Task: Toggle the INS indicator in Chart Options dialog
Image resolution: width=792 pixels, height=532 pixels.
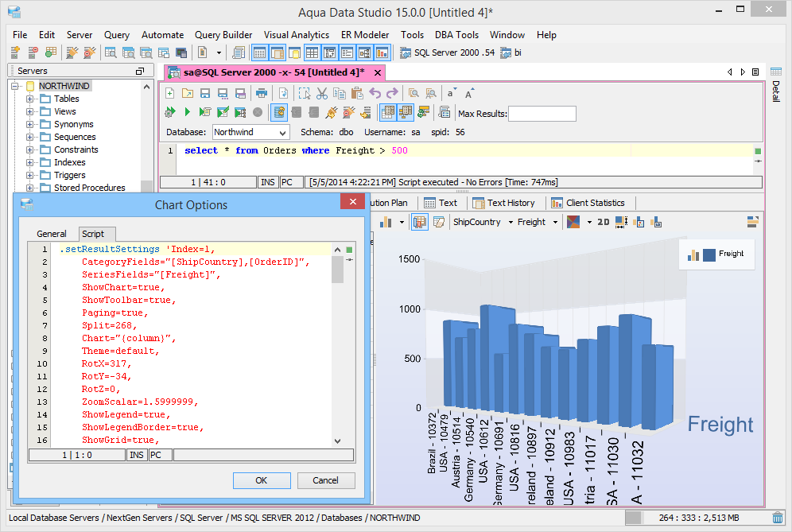Action: pyautogui.click(x=137, y=455)
